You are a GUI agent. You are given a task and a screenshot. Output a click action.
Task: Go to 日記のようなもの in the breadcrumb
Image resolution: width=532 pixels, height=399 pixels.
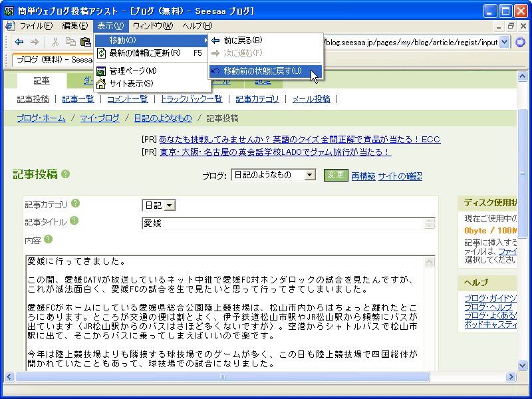click(x=163, y=118)
